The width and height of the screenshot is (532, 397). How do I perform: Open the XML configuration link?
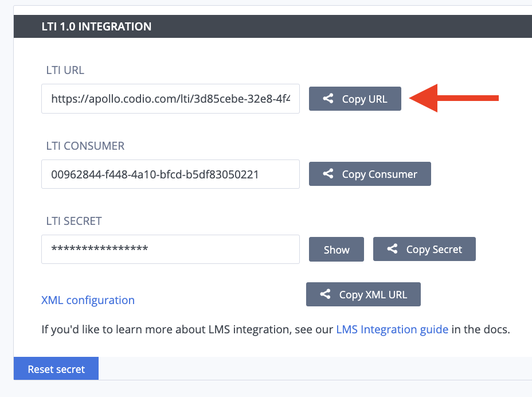pyautogui.click(x=88, y=300)
